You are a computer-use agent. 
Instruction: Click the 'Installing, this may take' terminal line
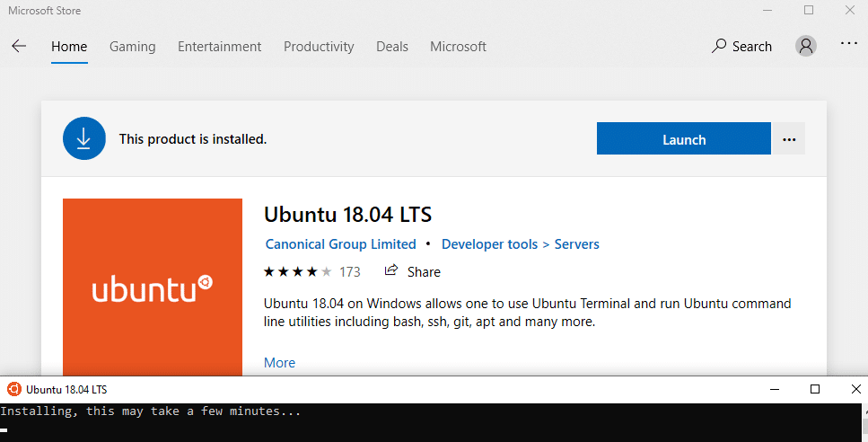[151, 411]
